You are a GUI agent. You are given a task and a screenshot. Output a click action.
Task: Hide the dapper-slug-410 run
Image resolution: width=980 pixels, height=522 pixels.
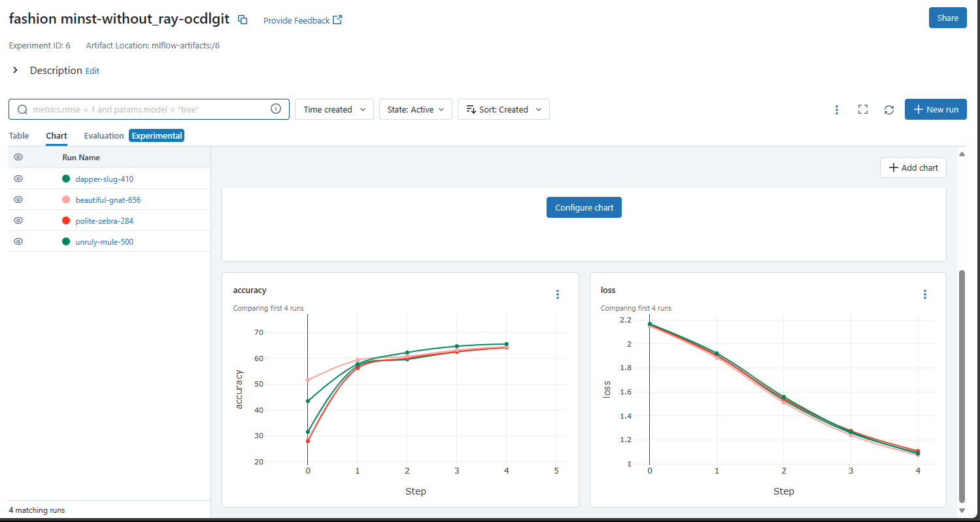(x=18, y=179)
